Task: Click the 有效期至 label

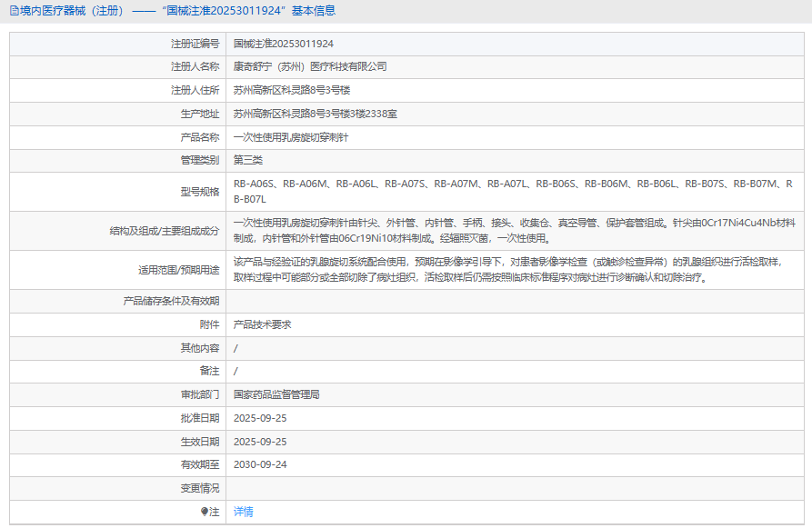Action: 200,465
